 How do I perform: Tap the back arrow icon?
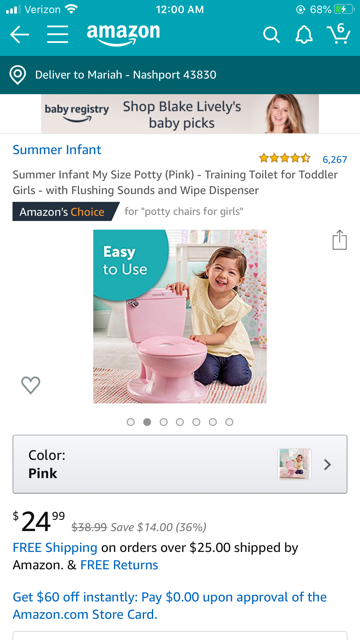tap(20, 35)
